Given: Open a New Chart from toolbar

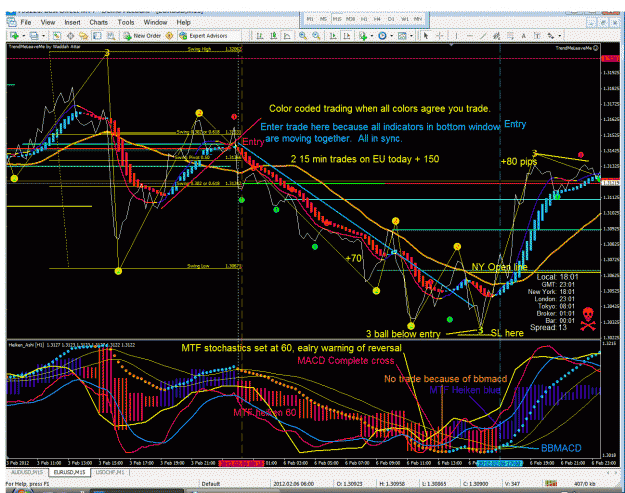Looking at the screenshot, I should tap(14, 36).
